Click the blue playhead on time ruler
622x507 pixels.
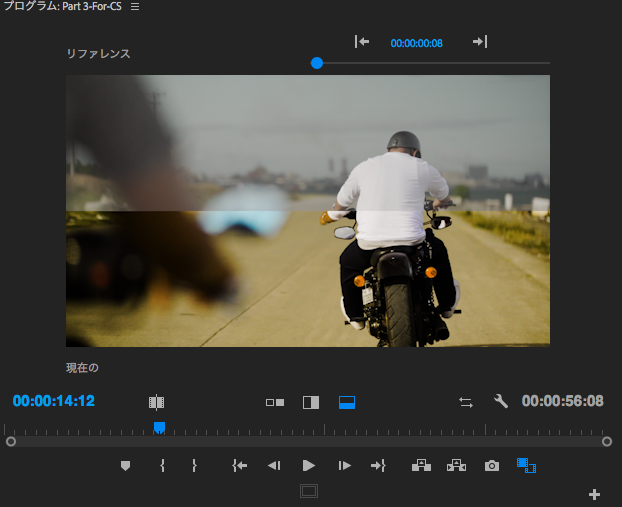pyautogui.click(x=159, y=428)
